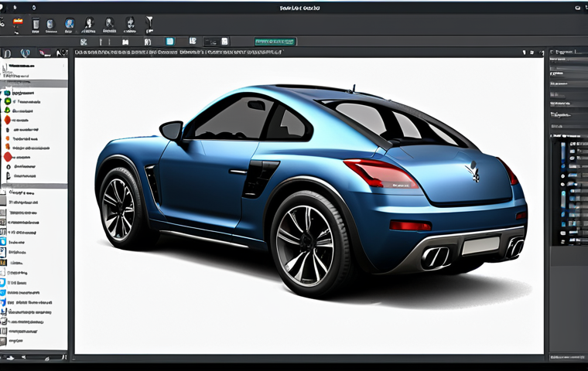588x371 pixels.
Task: Click the open-book icon in the secondary toolbar
Action: pyautogui.click(x=125, y=42)
